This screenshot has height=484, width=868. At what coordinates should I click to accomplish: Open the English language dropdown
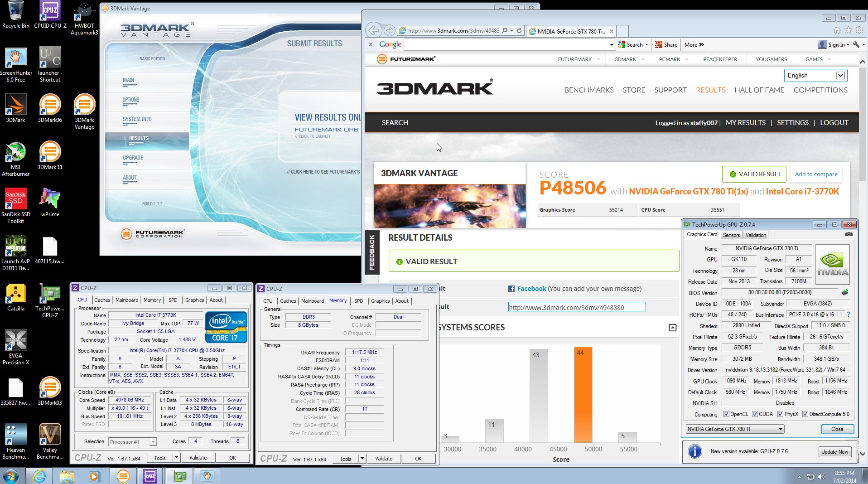[x=815, y=75]
